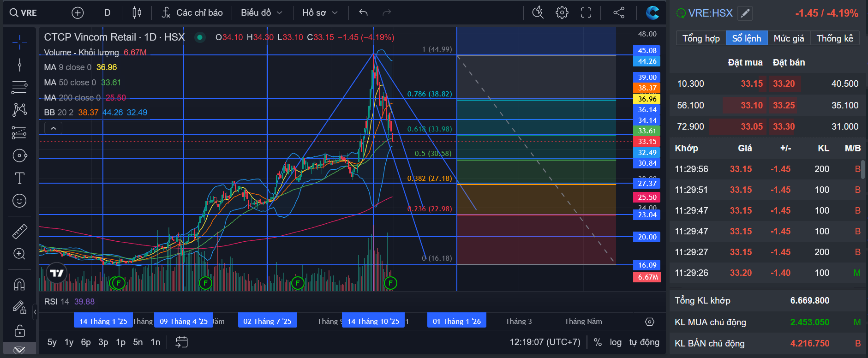Collapse the indicator legend list
Image resolution: width=868 pixels, height=358 pixels.
pos(54,128)
